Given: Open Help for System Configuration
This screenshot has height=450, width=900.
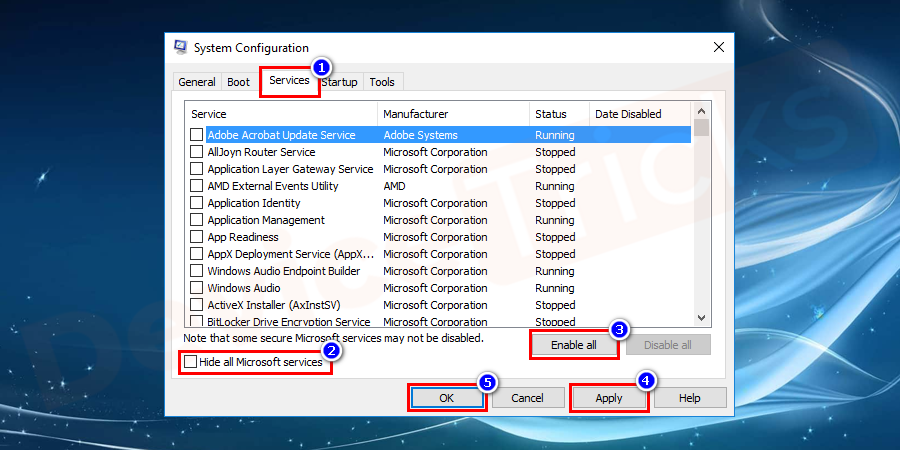Looking at the screenshot, I should tap(690, 398).
